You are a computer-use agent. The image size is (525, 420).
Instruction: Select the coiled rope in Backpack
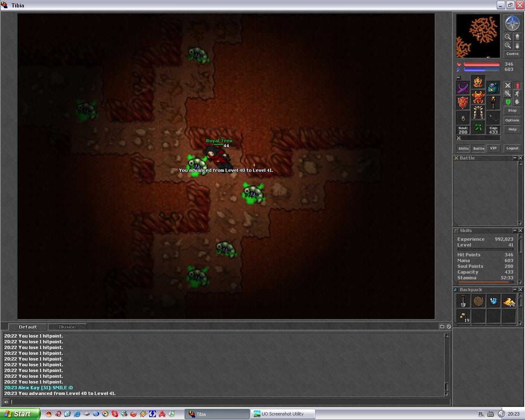coord(478,301)
